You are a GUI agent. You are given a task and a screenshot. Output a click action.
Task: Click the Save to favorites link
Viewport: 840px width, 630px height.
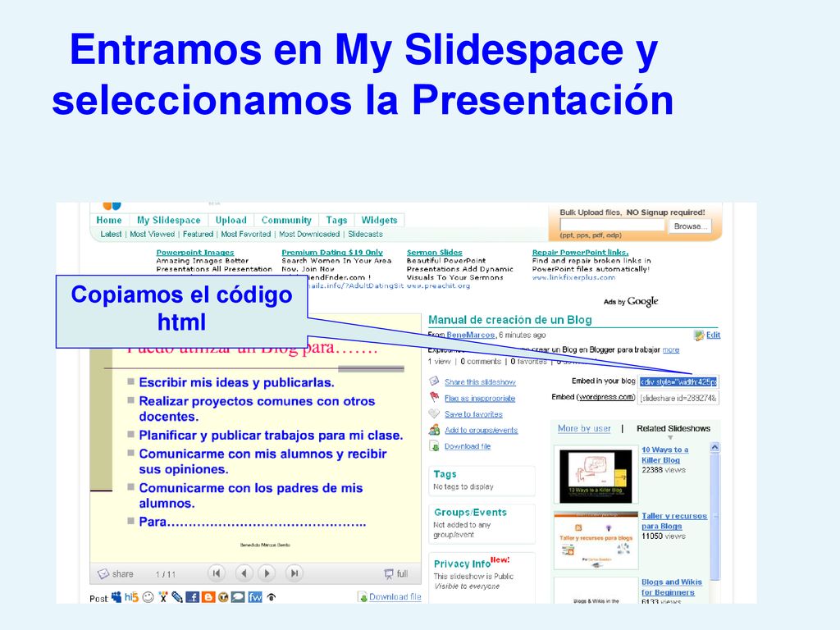click(473, 414)
